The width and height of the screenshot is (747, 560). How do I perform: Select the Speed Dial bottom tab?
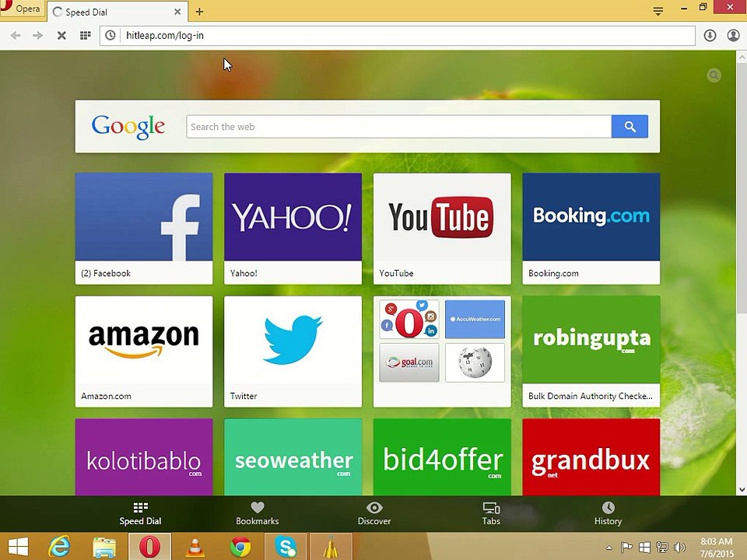(140, 514)
